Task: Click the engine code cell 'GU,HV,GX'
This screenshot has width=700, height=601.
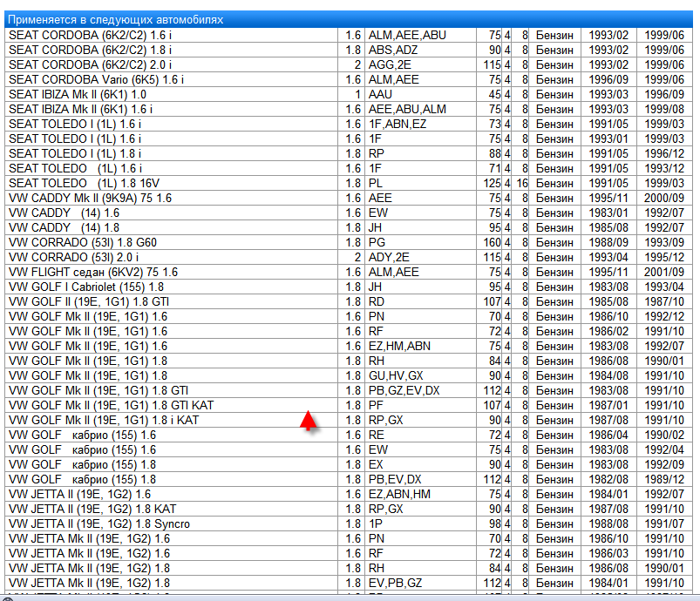Action: coord(396,375)
